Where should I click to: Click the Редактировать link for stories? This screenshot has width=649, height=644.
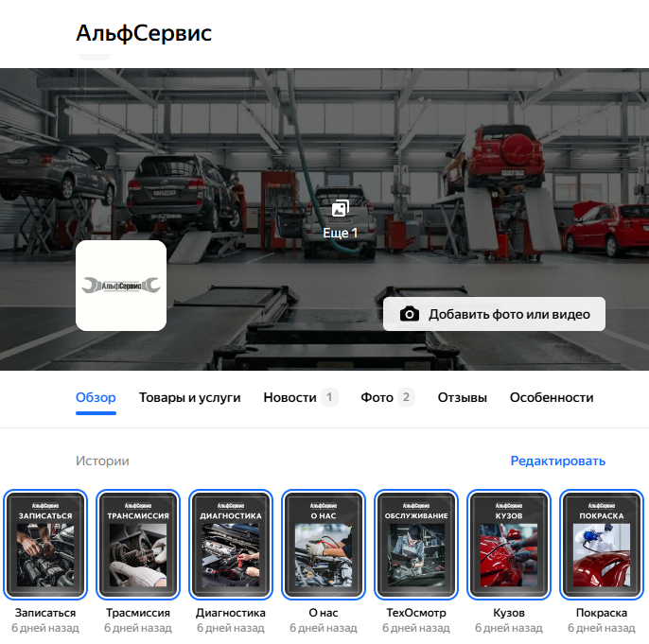[557, 461]
